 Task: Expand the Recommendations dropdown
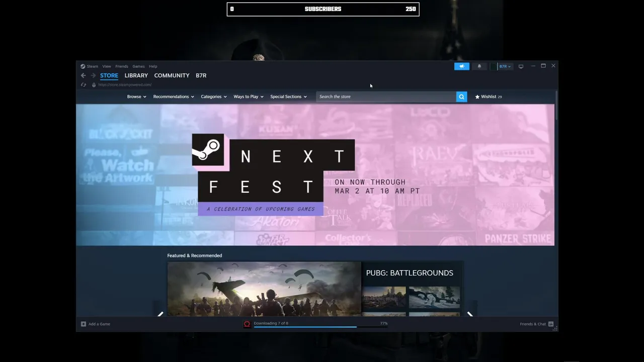click(x=174, y=97)
